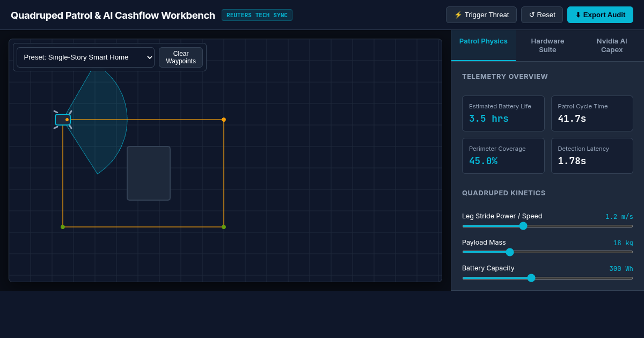Select the Detection Latency 1.78s card

tap(592, 156)
